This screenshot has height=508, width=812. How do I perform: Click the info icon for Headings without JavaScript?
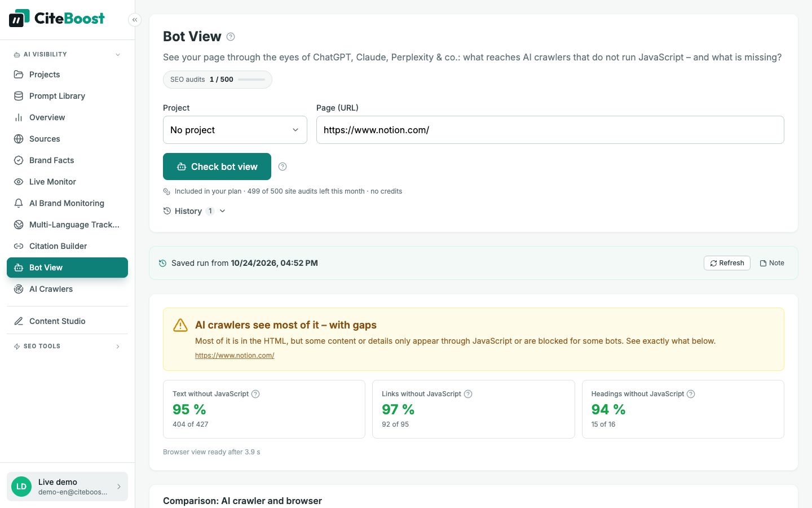tap(691, 394)
